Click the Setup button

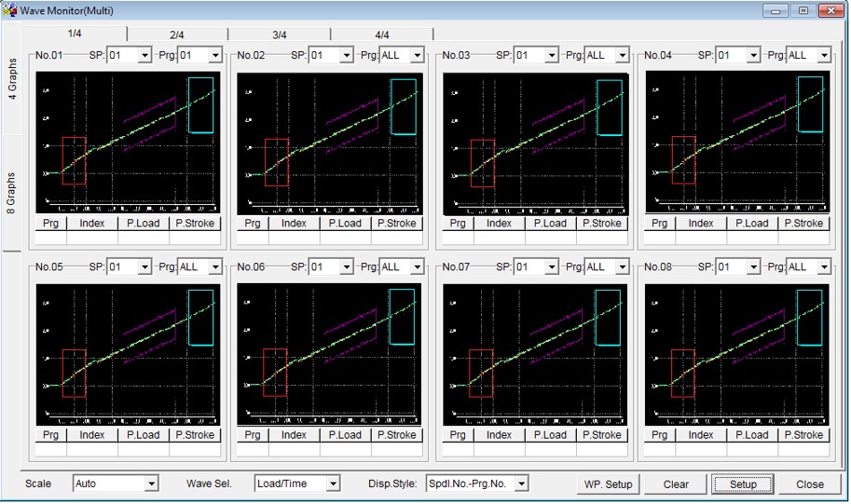click(x=743, y=484)
